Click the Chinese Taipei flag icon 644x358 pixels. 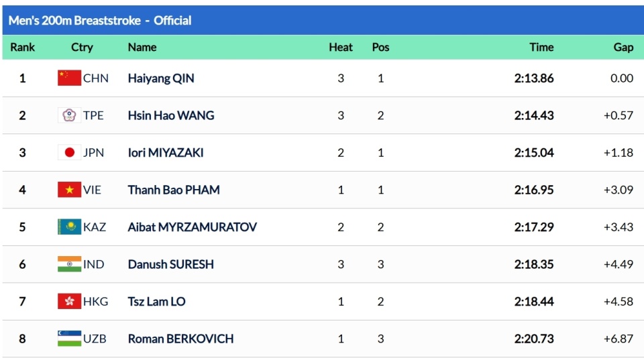click(x=69, y=115)
